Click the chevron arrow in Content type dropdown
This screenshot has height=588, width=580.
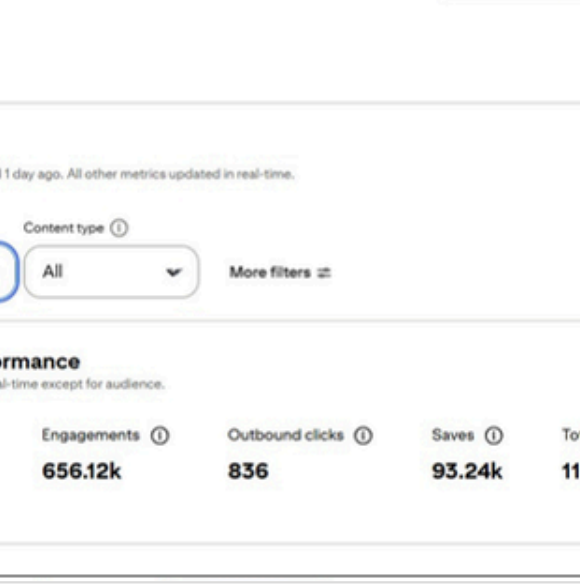coord(174,272)
